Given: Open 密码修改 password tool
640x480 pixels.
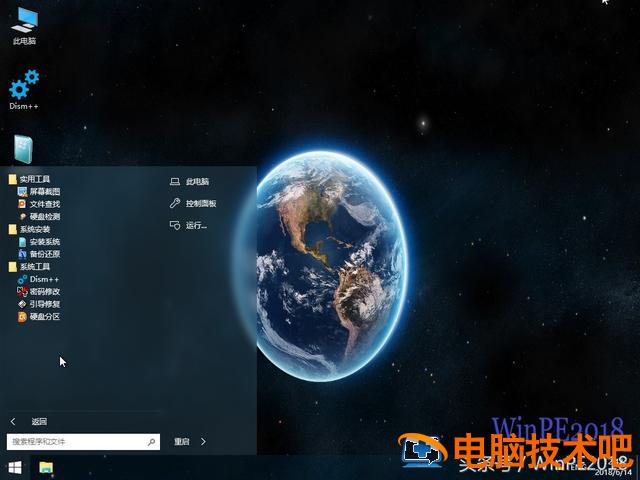Looking at the screenshot, I should 39,291.
